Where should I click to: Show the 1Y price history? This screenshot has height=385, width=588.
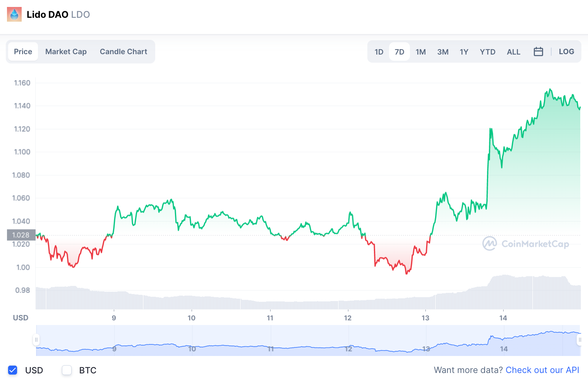(464, 51)
